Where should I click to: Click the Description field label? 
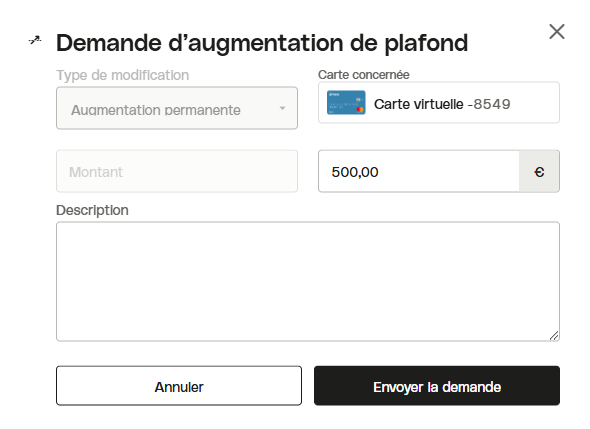coord(92,210)
